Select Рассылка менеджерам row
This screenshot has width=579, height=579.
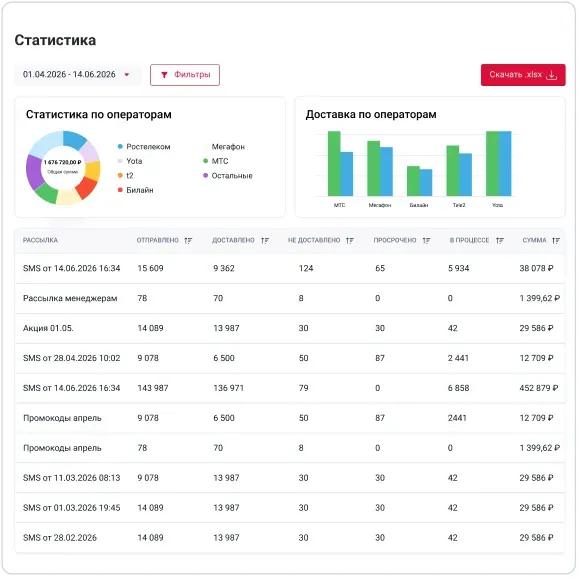[x=290, y=298]
